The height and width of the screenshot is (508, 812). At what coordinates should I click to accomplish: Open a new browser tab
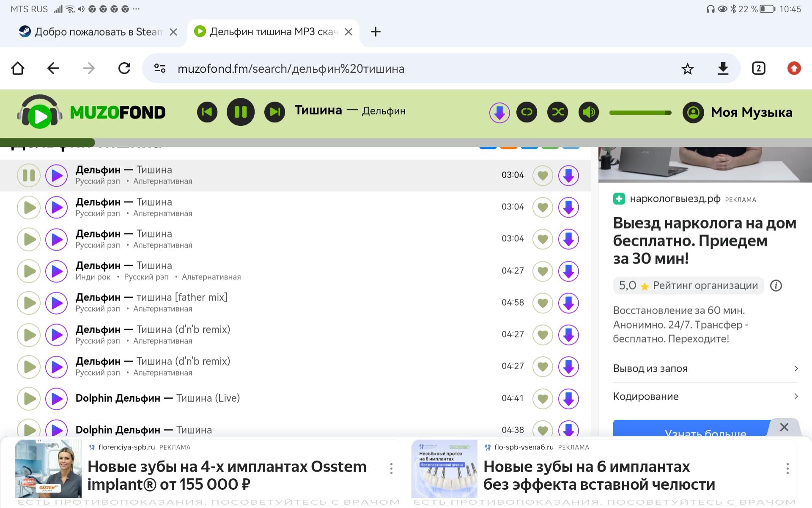[x=376, y=32]
